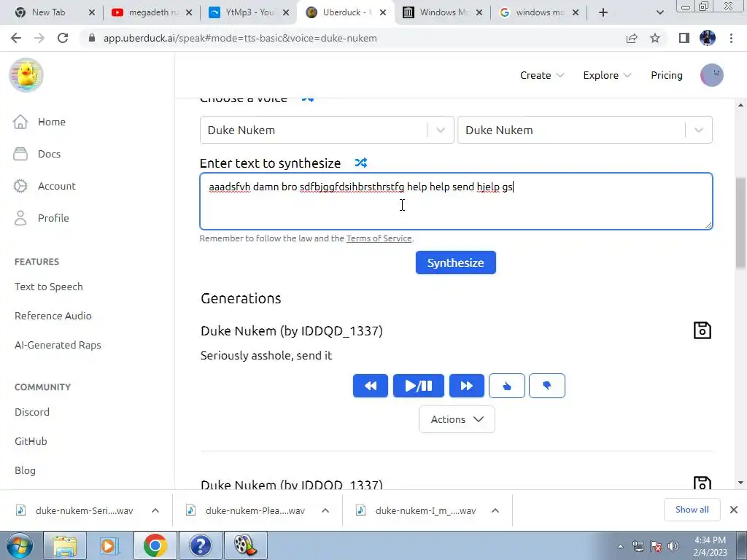
Task: Open Docs from the sidebar
Action: pos(36,154)
